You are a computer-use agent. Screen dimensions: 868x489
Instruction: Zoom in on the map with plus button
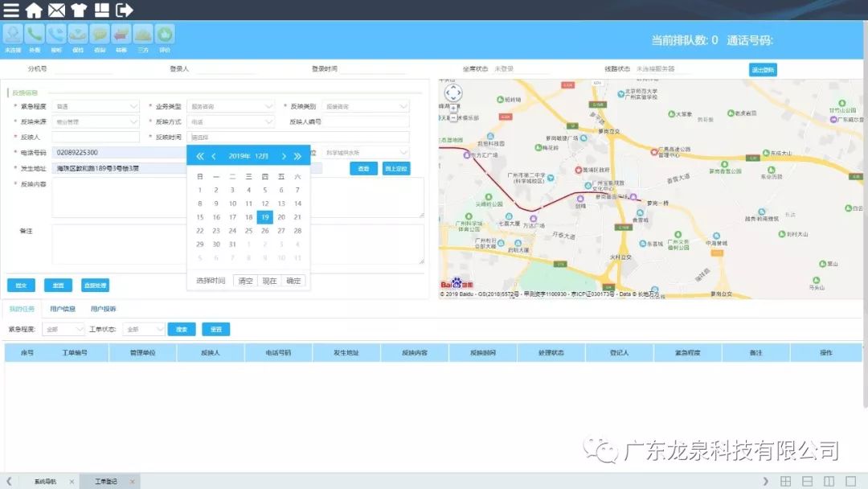(x=453, y=107)
